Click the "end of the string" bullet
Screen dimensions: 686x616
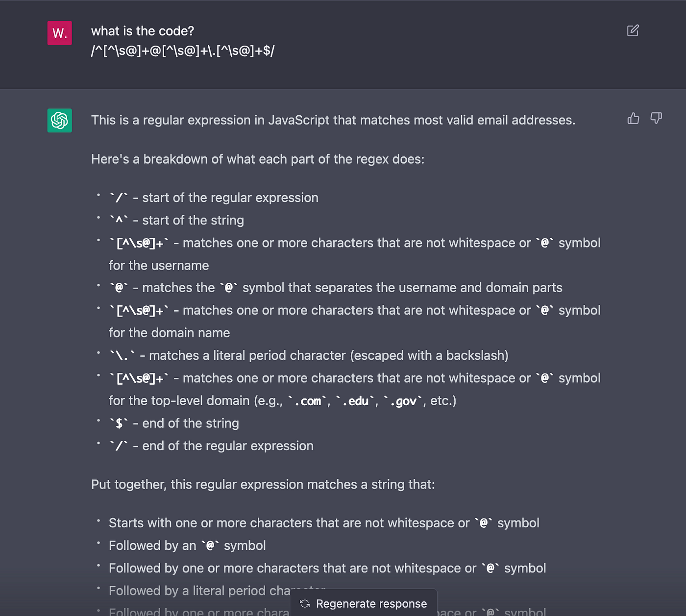click(174, 423)
